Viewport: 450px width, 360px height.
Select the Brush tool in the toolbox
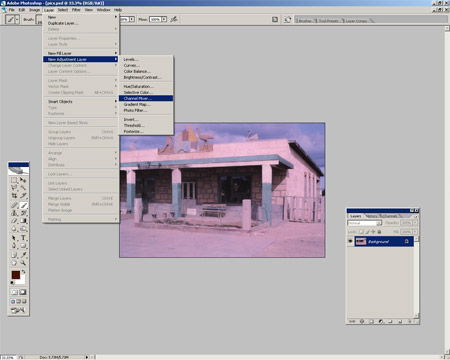click(x=23, y=205)
